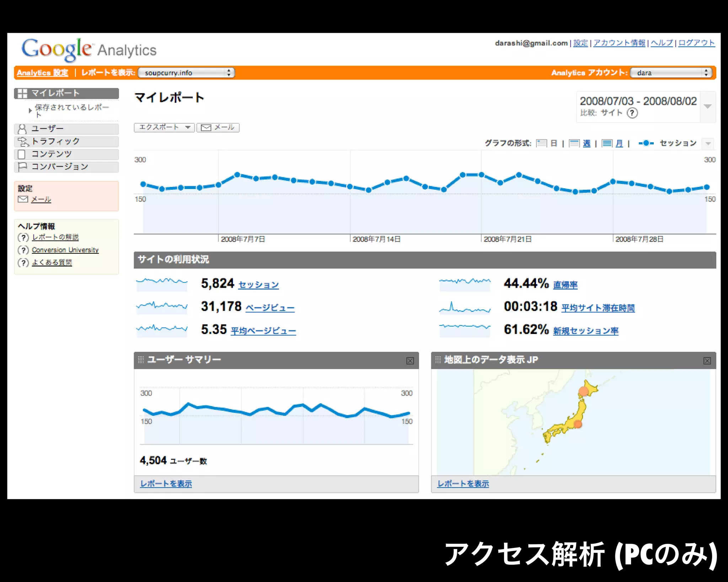The width and height of the screenshot is (728, 582).
Task: Expand 保存されているレポート tree item
Action: pos(30,111)
